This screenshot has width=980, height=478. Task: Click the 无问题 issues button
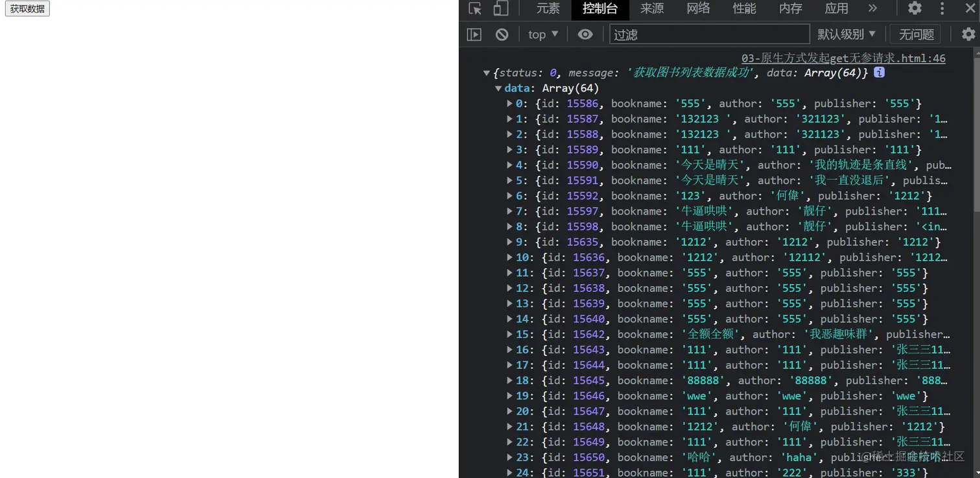[x=916, y=34]
